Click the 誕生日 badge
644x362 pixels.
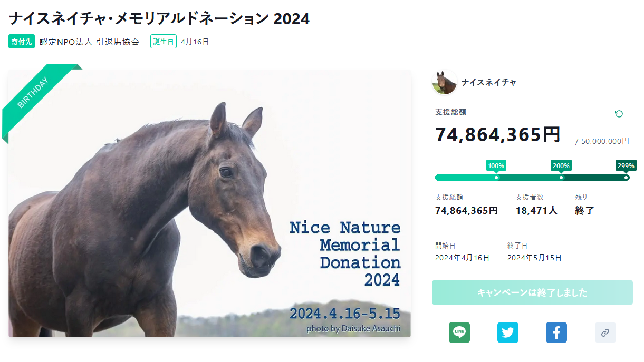pos(164,42)
